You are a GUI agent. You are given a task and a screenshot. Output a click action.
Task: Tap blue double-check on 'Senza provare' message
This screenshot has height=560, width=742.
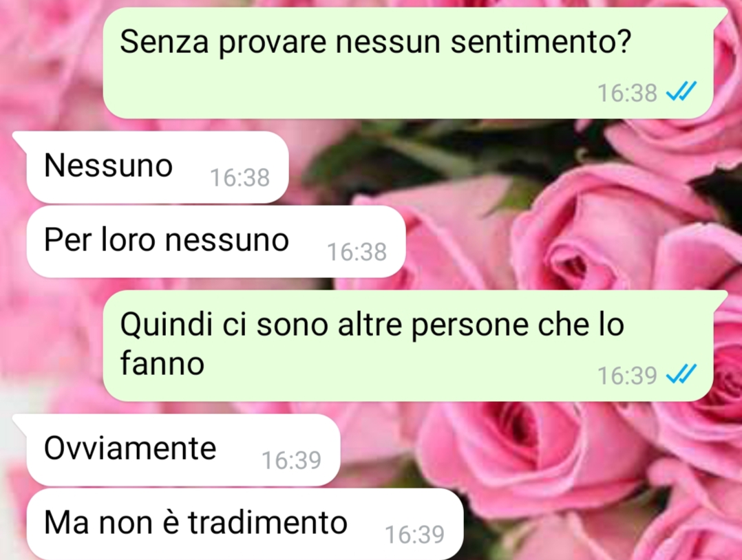pos(681,91)
